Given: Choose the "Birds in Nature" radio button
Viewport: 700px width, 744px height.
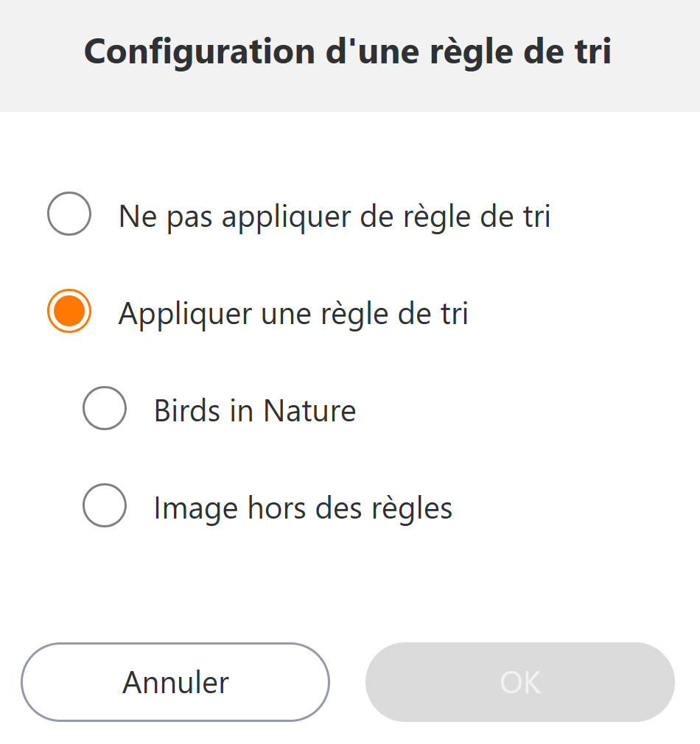Looking at the screenshot, I should point(105,408).
